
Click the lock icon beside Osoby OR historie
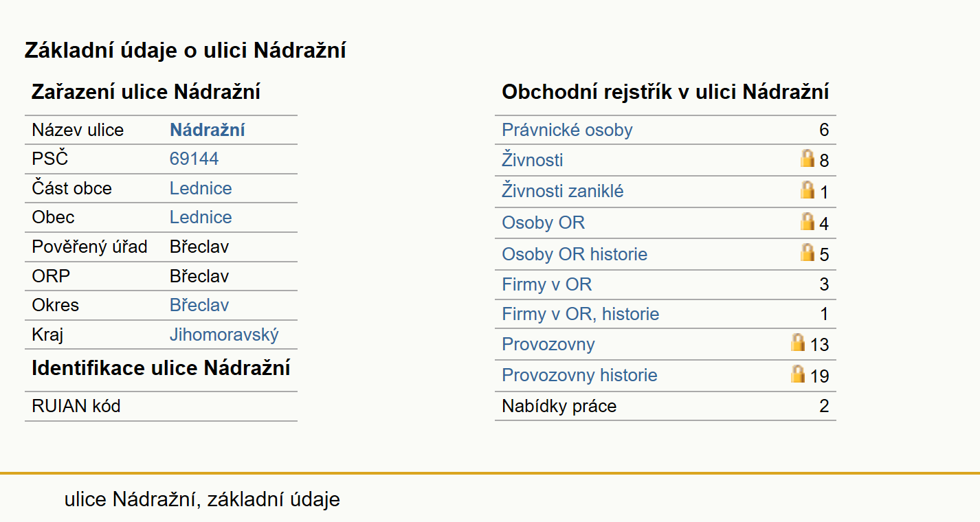tap(808, 252)
